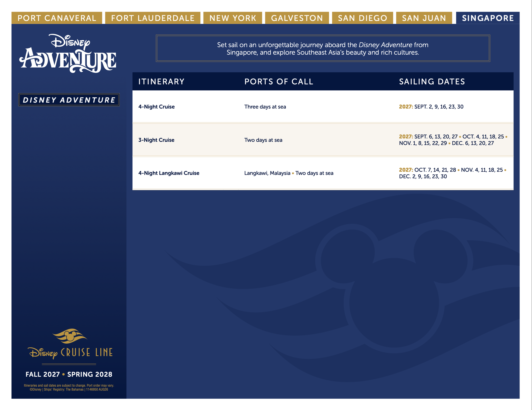The image size is (532, 410).
Task: Click the ©Disney Ships' Registry line
Action: (x=69, y=389)
